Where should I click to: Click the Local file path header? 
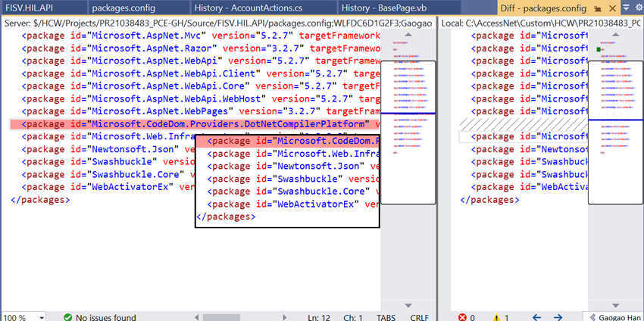click(542, 23)
